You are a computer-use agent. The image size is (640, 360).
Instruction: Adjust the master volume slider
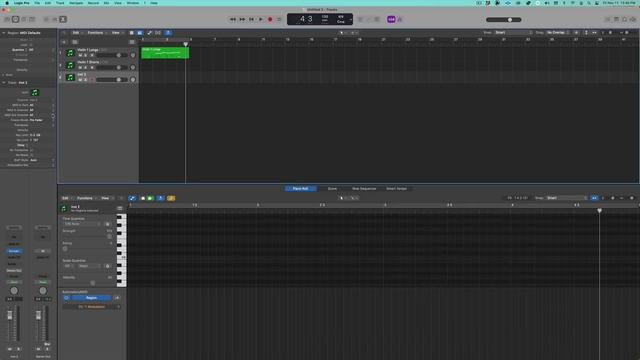click(504, 20)
